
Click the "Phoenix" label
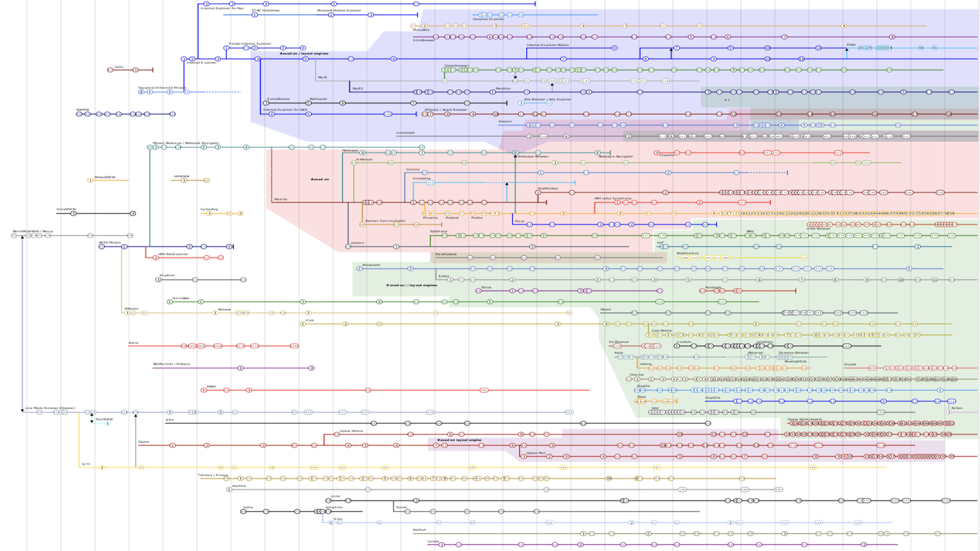(430, 218)
